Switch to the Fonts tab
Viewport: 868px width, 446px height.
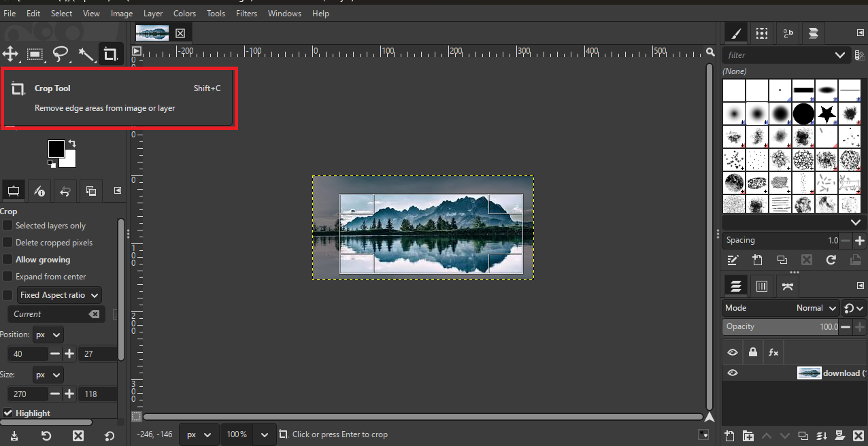coord(788,33)
